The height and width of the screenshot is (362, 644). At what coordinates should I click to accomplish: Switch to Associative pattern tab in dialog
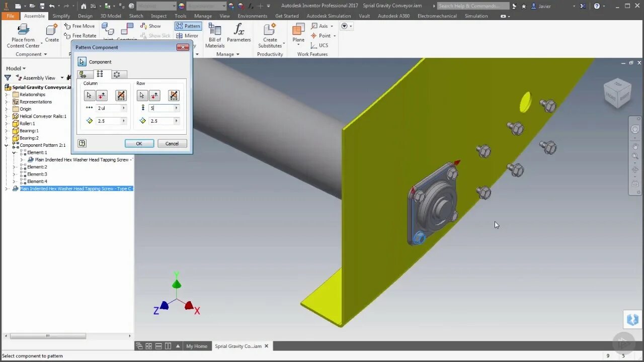click(84, 74)
